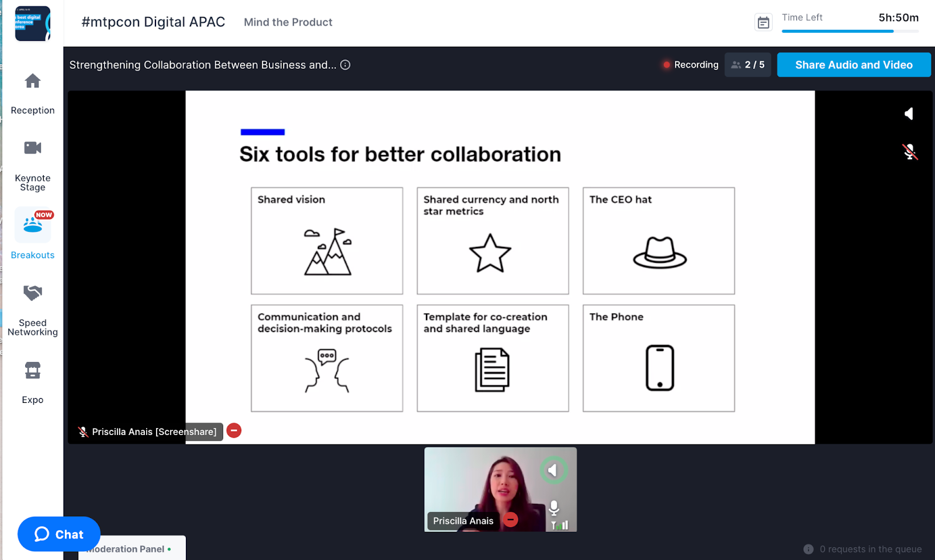Viewport: 935px width, 560px height.
Task: Open the Reception home icon
Action: pyautogui.click(x=33, y=81)
